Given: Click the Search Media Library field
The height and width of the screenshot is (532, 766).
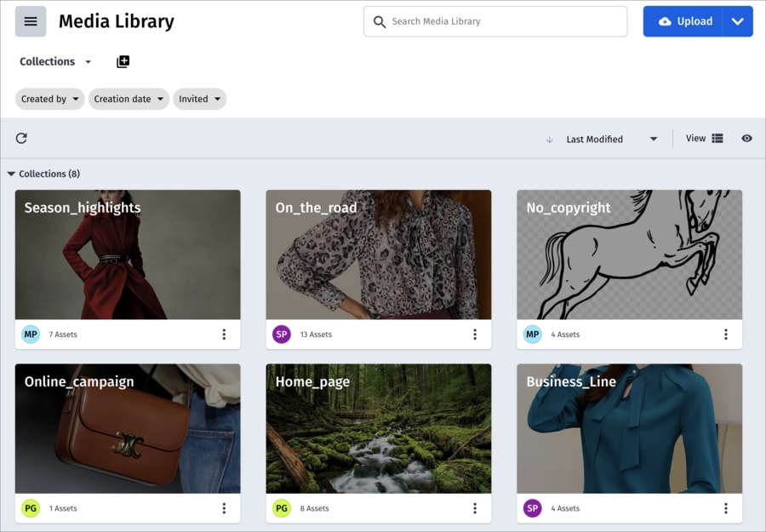Looking at the screenshot, I should 495,21.
